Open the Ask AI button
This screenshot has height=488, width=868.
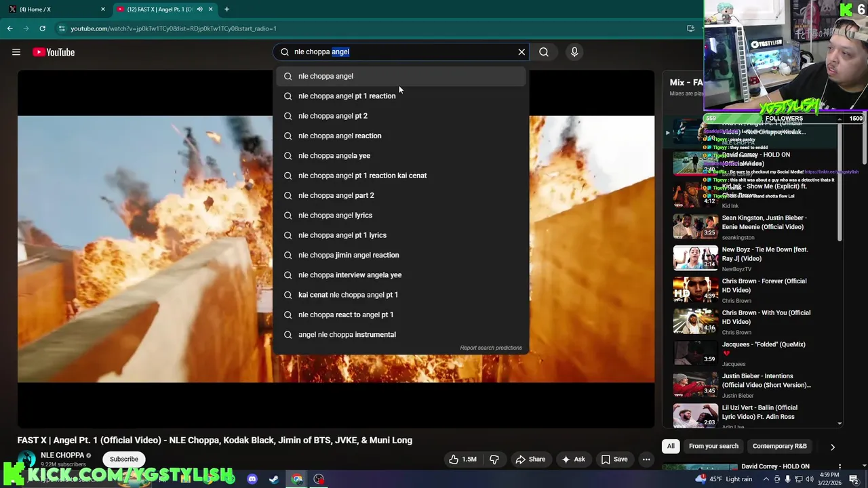[x=573, y=459]
